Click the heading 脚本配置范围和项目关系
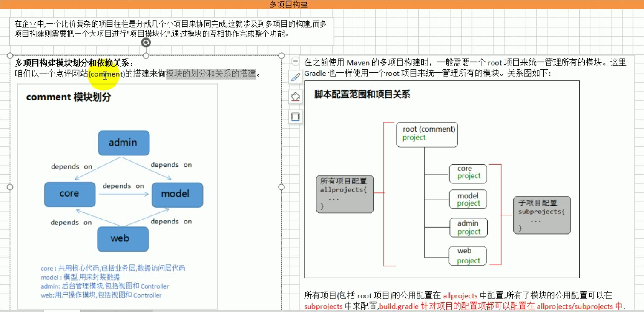The image size is (644, 312). click(x=362, y=94)
